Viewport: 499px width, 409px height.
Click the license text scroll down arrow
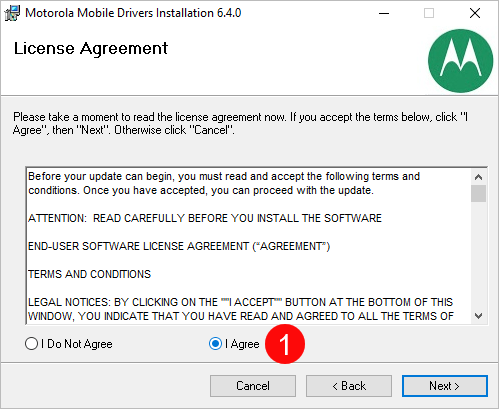click(479, 316)
